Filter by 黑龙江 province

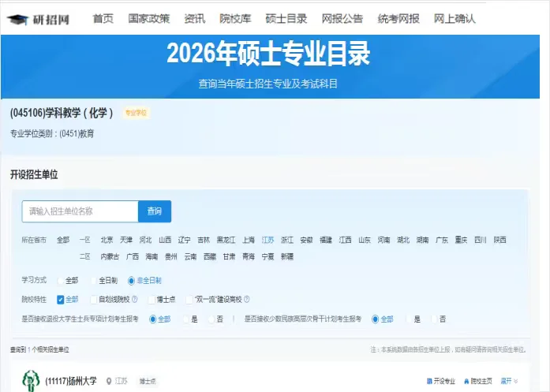coord(226,241)
